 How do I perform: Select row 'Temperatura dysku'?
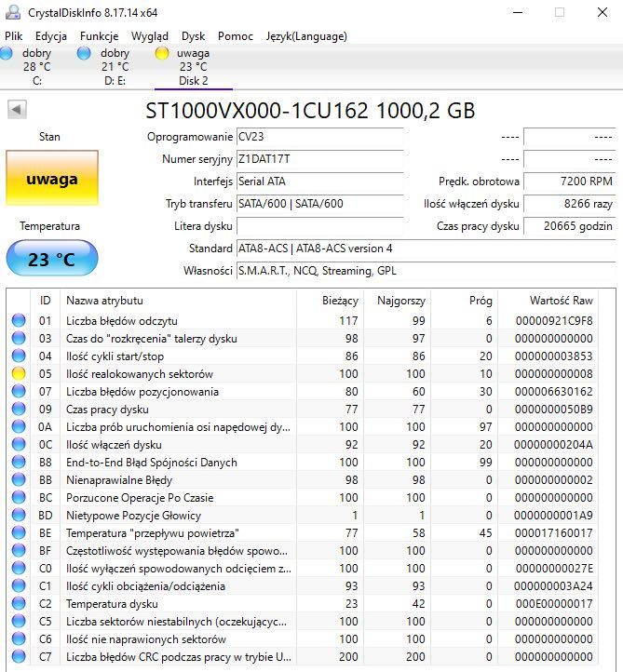(x=303, y=603)
